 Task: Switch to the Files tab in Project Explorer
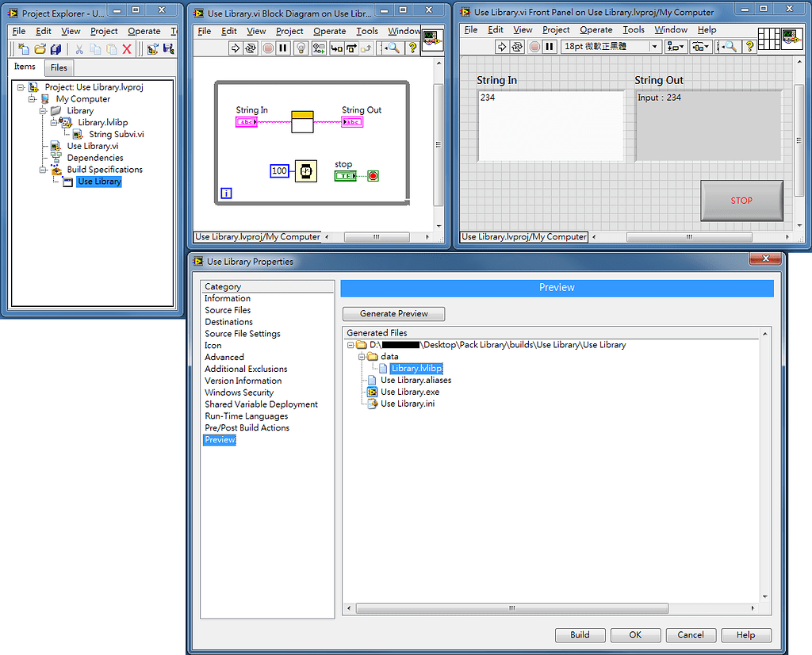click(x=58, y=67)
